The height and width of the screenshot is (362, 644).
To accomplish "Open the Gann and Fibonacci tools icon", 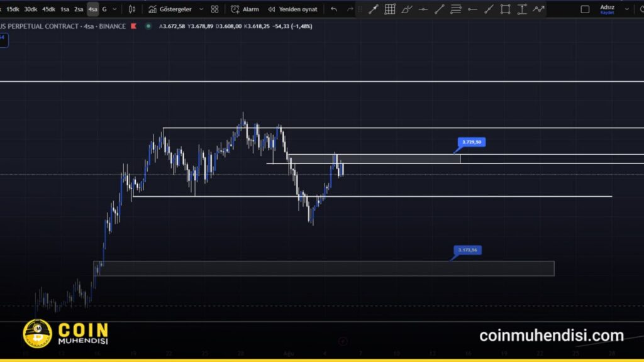I will coord(389,9).
